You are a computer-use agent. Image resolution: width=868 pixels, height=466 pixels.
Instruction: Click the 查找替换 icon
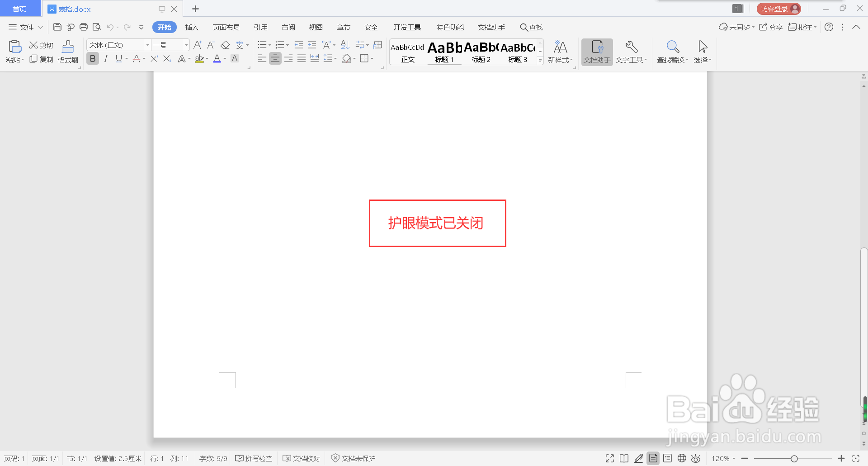click(x=672, y=51)
